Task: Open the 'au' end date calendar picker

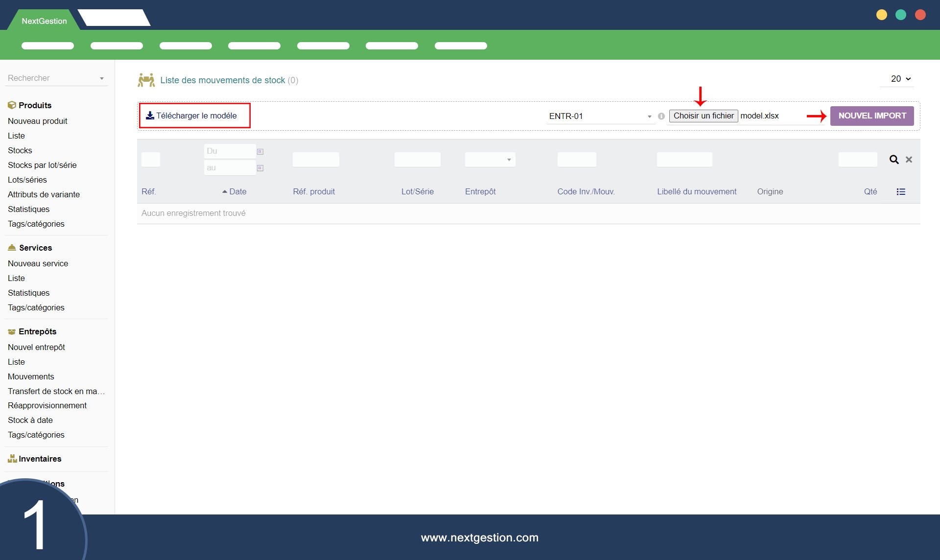Action: click(260, 168)
